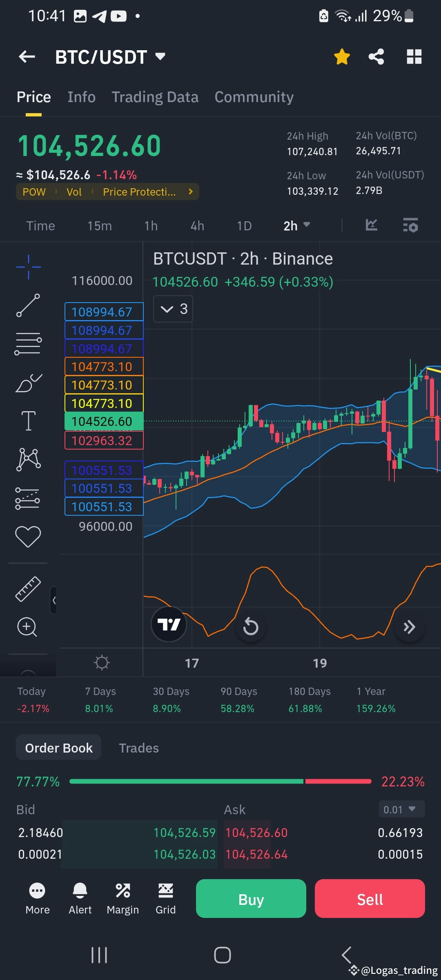Select the ruler measure tool
Viewport: 441px width, 980px height.
28,589
